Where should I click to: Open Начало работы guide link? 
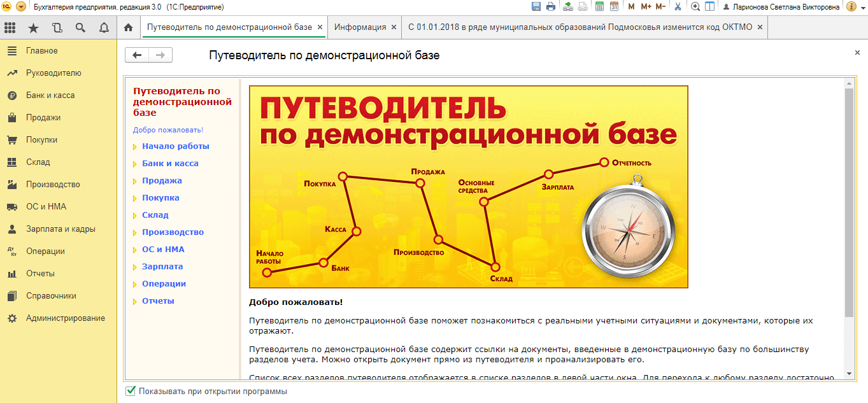[x=176, y=146]
